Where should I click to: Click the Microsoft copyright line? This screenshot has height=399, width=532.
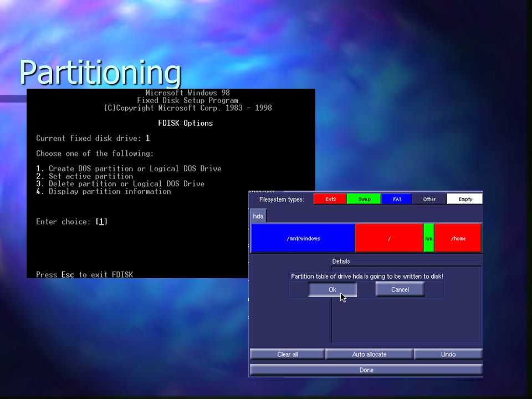click(x=188, y=108)
